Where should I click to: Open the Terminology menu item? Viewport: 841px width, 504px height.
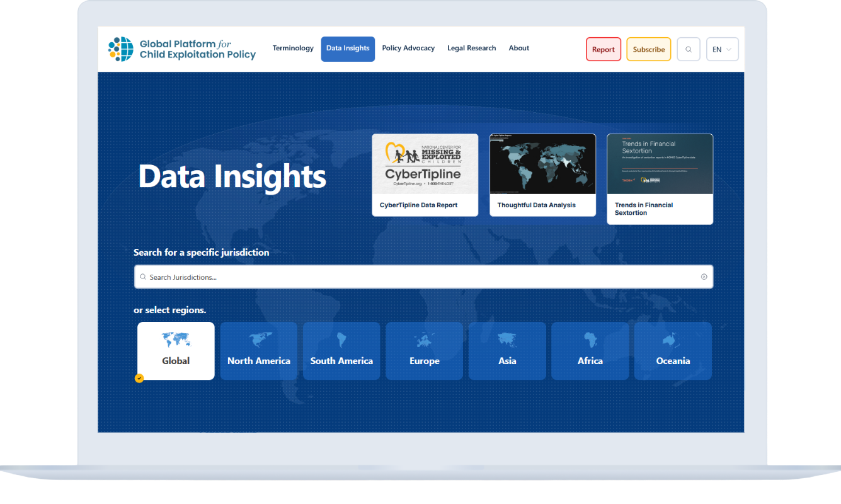coord(293,49)
